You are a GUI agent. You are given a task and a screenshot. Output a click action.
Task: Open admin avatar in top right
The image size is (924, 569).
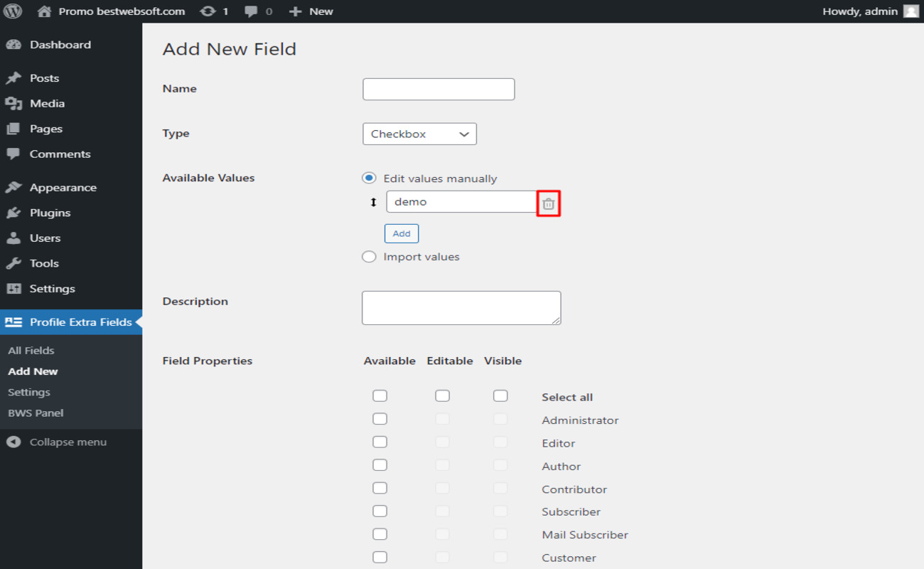910,11
